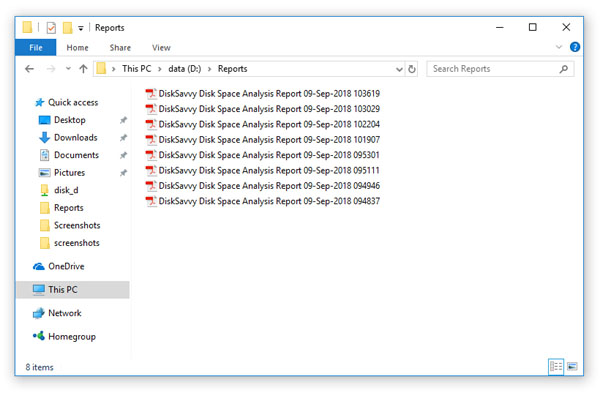Click the Properties quick access toolbar icon
Image resolution: width=600 pixels, height=393 pixels.
coord(51,28)
